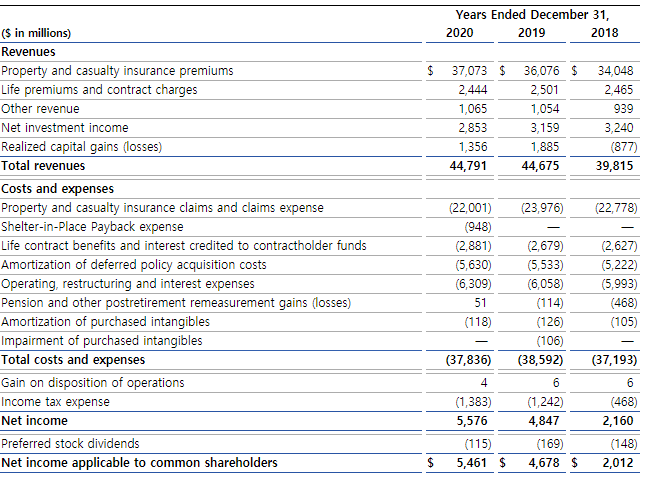The width and height of the screenshot is (646, 481).
Task: Click 'Amortization of deferred policy acquisition costs'
Action: pos(134,264)
